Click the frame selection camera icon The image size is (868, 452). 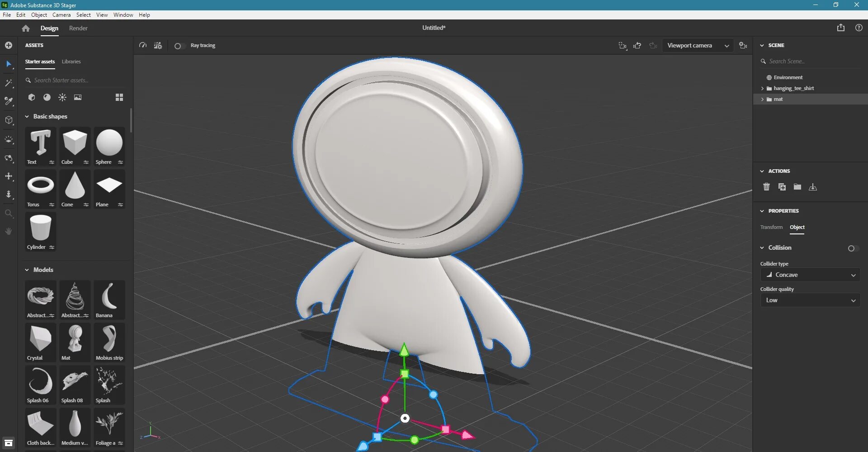coord(623,45)
